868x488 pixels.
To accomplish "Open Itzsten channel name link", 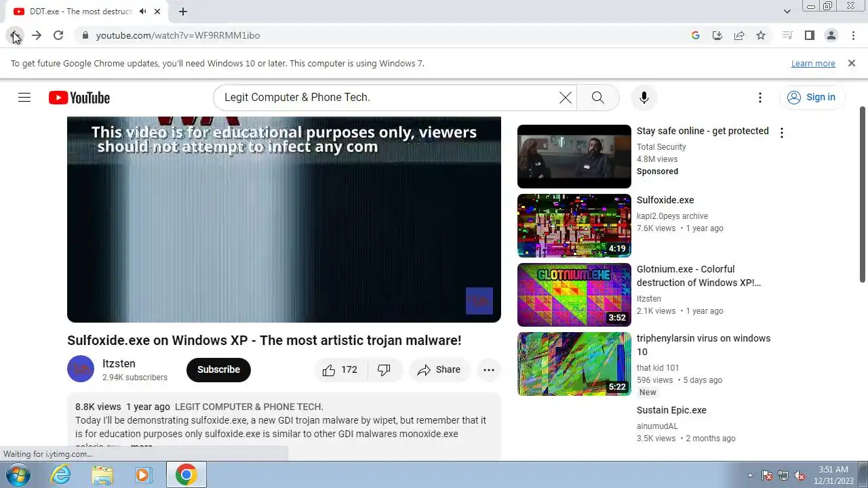I will coord(119,363).
